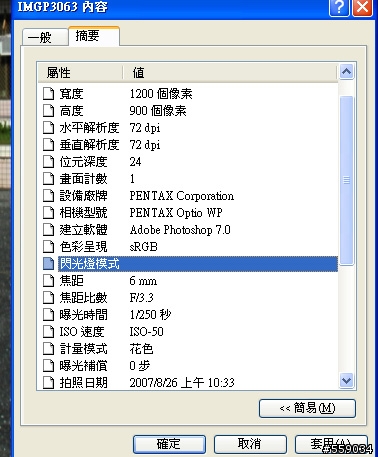Click the value 900 個像素
Viewport: 378px width, 457px height.
click(x=158, y=111)
